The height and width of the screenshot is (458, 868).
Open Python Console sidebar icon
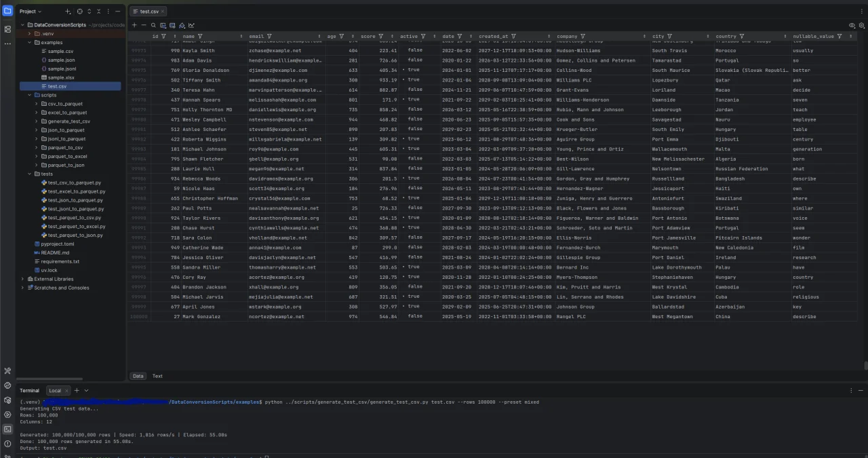click(x=7, y=385)
